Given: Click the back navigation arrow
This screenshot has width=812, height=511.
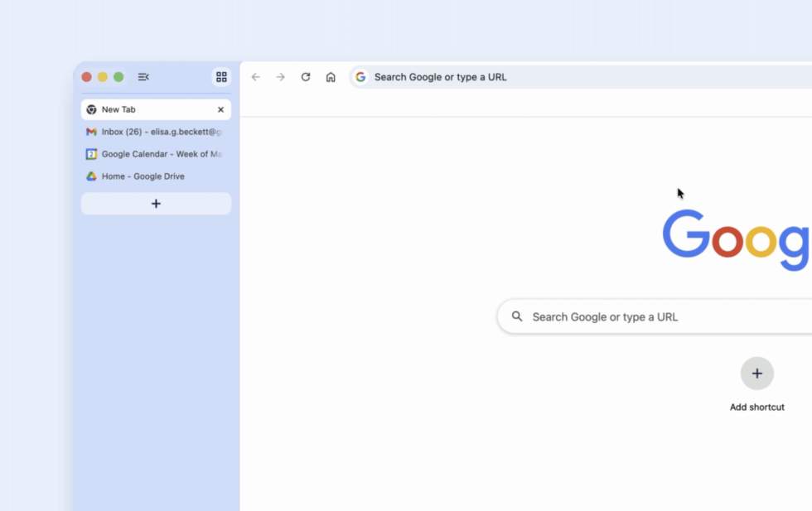Looking at the screenshot, I should point(256,76).
